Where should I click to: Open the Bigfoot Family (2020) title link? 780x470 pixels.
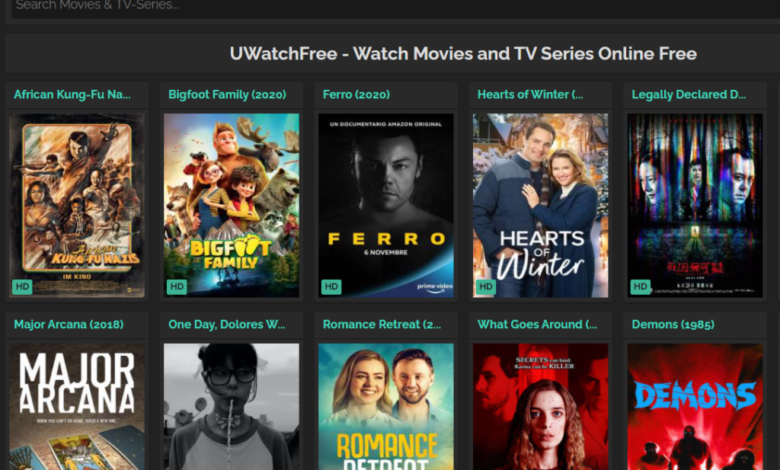(227, 94)
